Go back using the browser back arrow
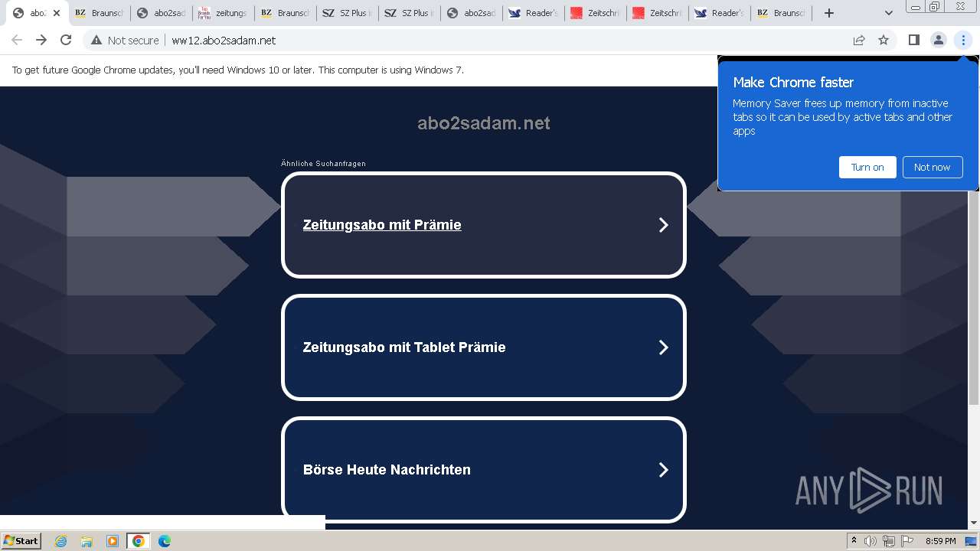The width and height of the screenshot is (980, 551). click(x=17, y=40)
